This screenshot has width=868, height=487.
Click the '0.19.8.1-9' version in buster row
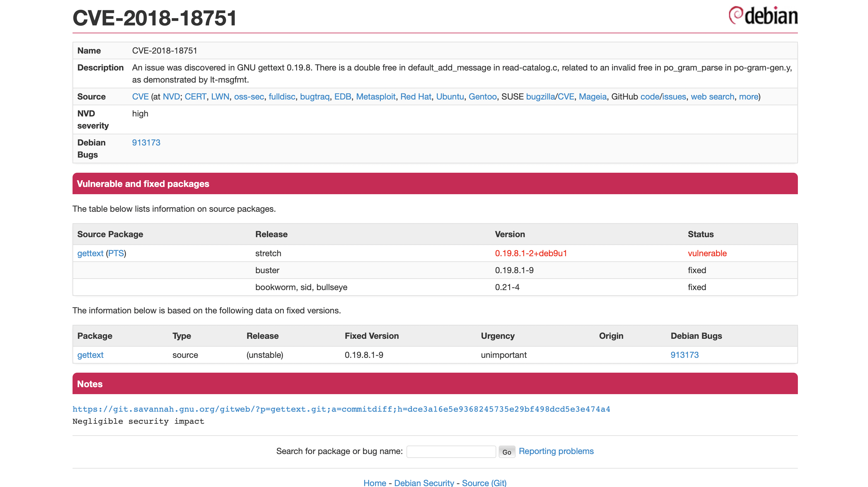click(x=514, y=270)
